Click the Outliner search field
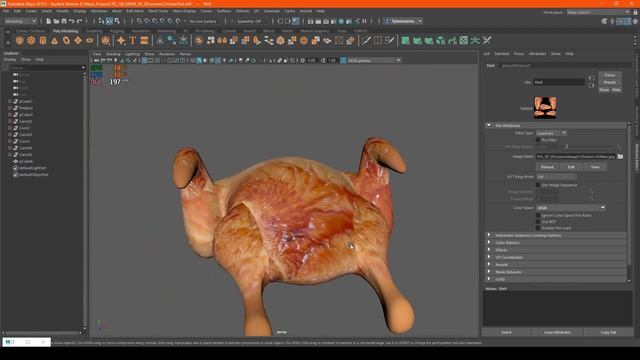 (x=46, y=68)
